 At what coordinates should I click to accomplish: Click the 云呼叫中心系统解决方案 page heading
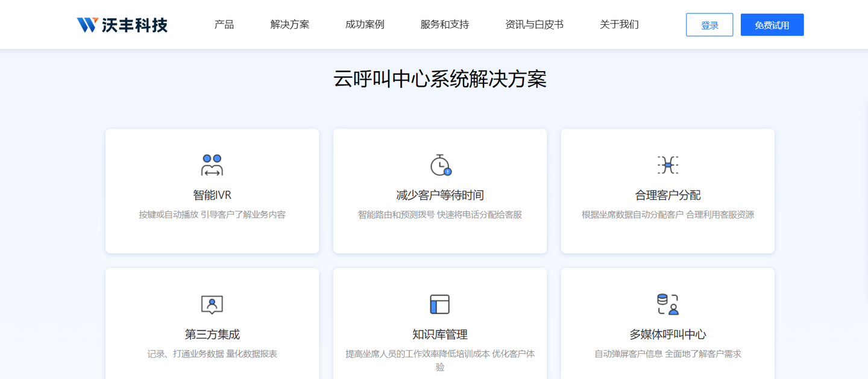point(440,80)
